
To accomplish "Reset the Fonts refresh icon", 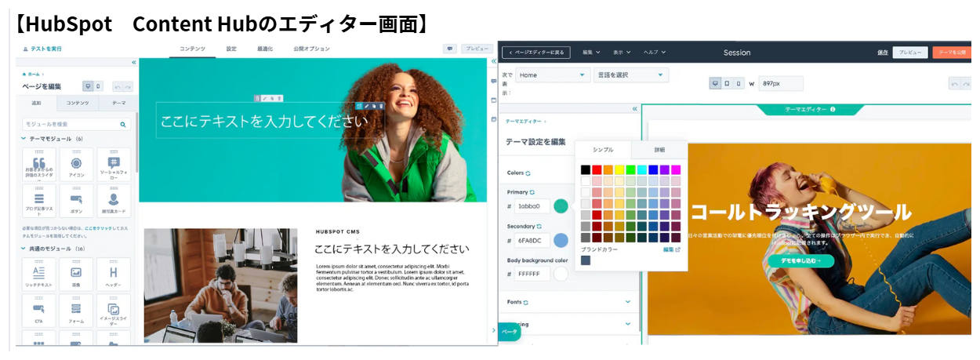I will [526, 302].
